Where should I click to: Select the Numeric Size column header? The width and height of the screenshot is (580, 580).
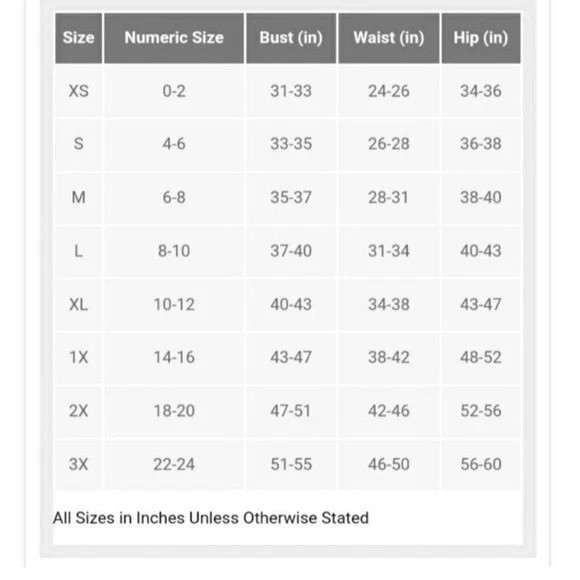(174, 38)
